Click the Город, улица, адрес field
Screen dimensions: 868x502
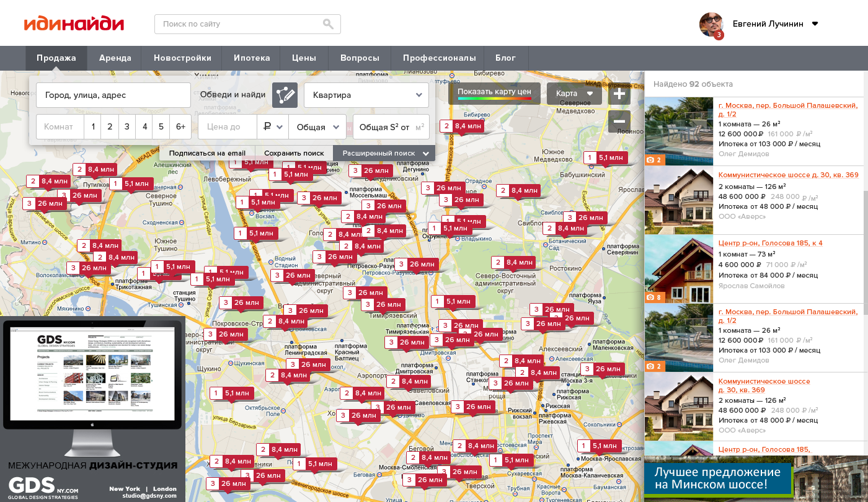pos(113,95)
